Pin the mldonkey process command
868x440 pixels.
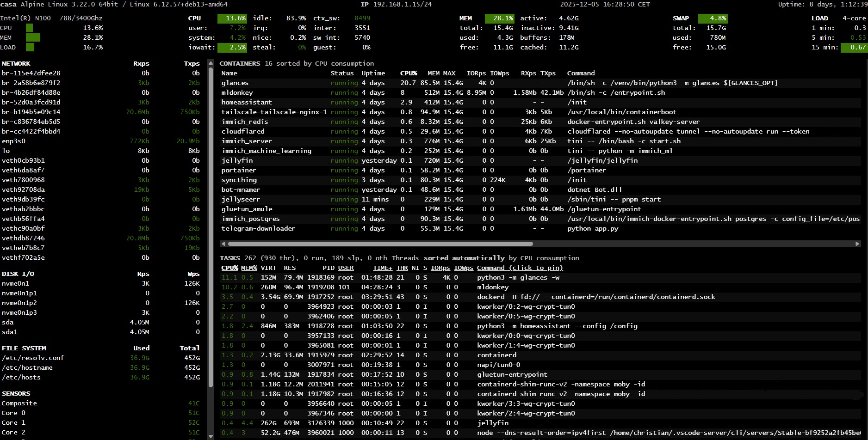pos(493,287)
